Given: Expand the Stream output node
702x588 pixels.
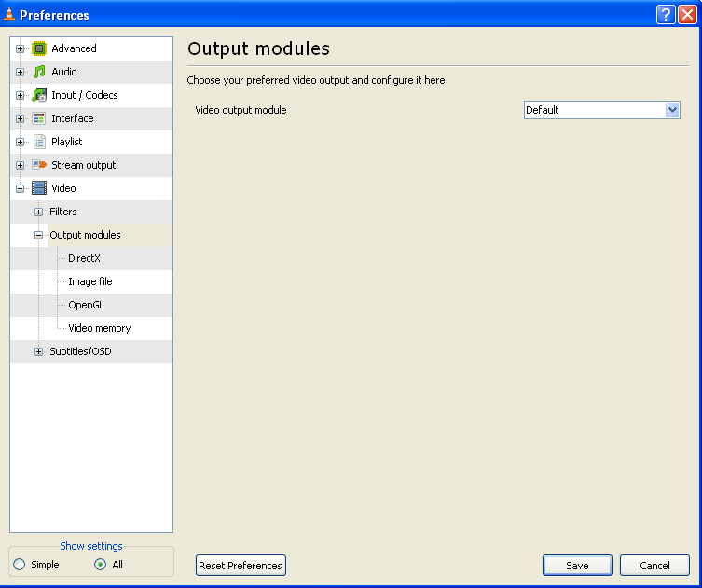Looking at the screenshot, I should tap(20, 165).
